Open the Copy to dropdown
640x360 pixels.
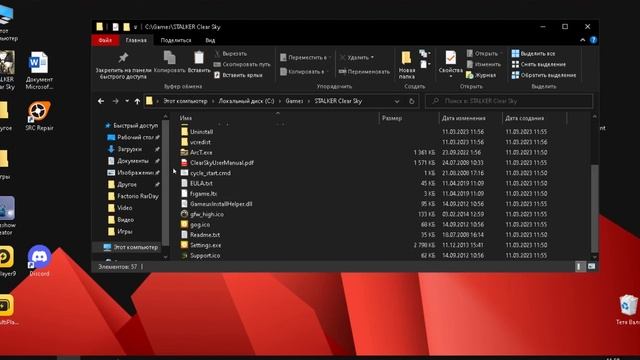304,72
